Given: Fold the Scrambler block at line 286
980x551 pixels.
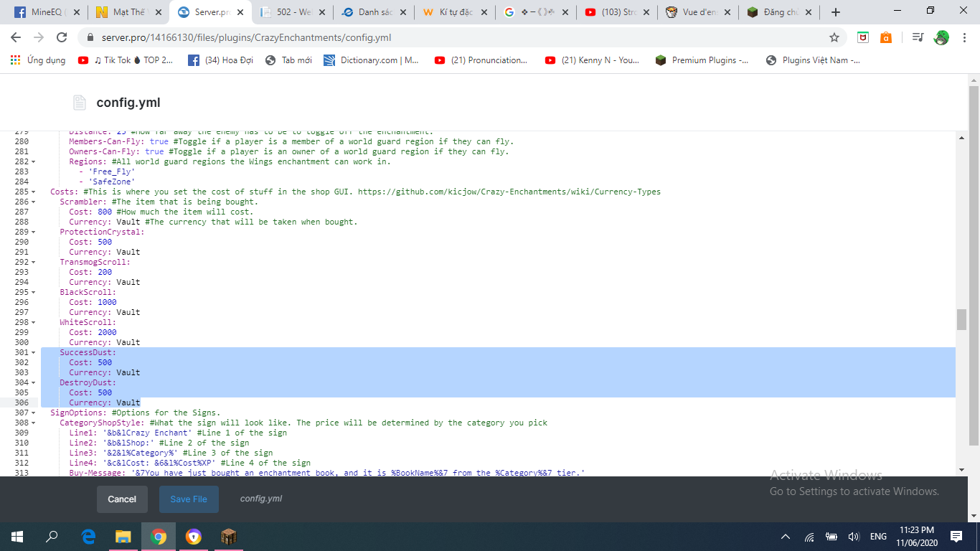Looking at the screenshot, I should [x=34, y=202].
